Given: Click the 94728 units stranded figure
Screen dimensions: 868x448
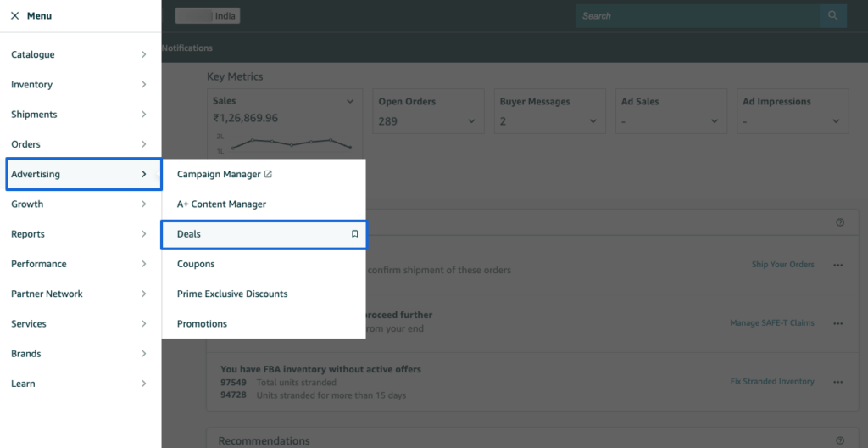Looking at the screenshot, I should (232, 395).
